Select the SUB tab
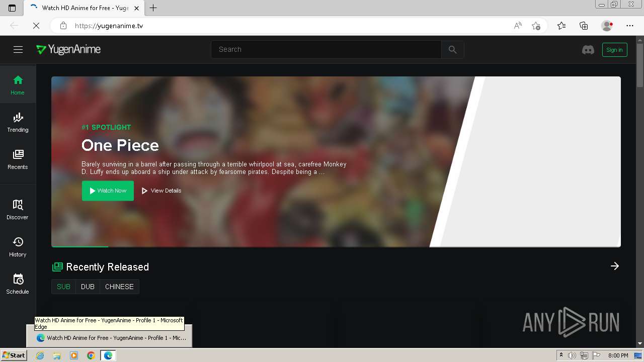The height and width of the screenshot is (362, 644). tap(63, 287)
